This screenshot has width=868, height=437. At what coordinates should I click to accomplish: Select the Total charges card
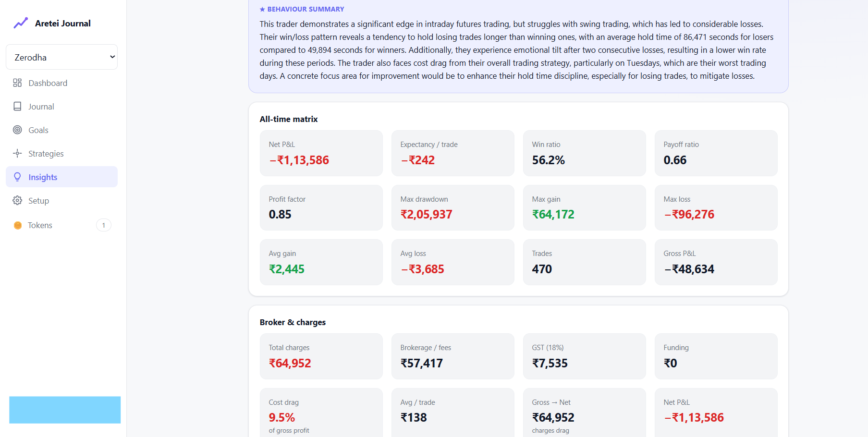coord(321,356)
